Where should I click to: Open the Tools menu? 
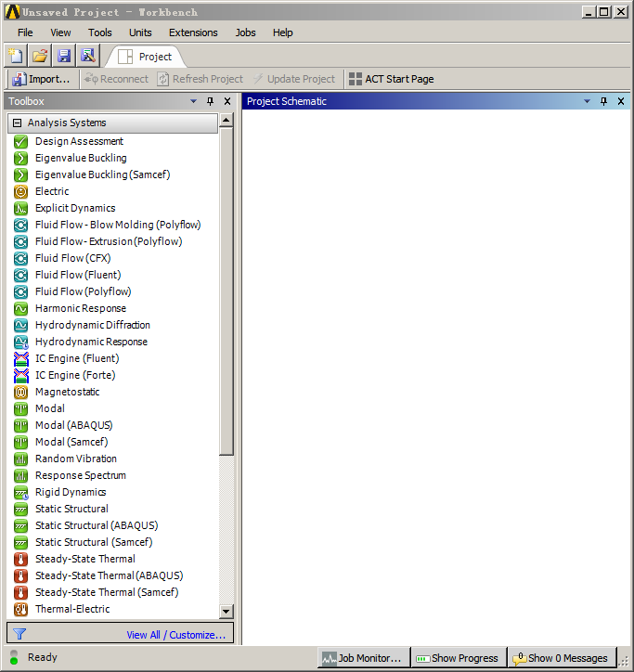click(100, 32)
